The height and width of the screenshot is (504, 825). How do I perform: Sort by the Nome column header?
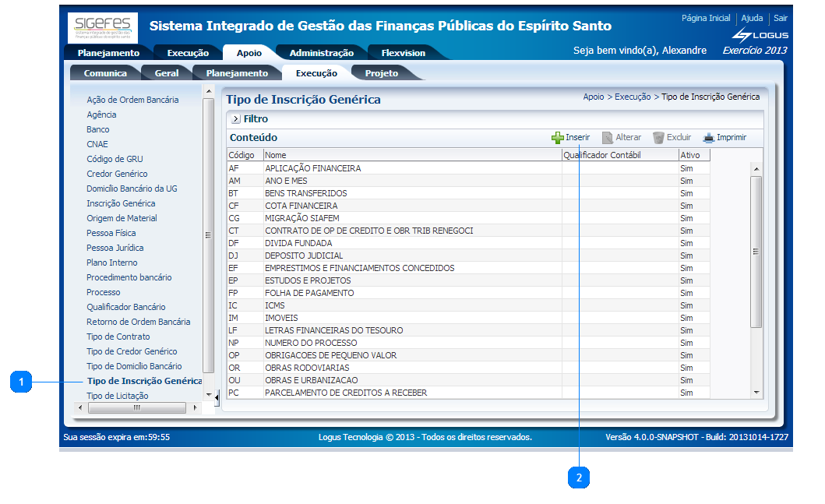(x=411, y=155)
